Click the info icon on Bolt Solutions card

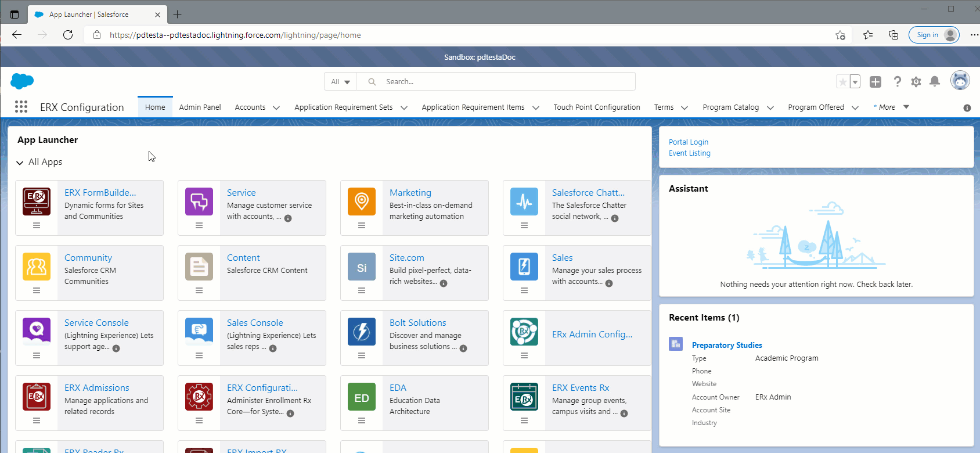click(463, 348)
